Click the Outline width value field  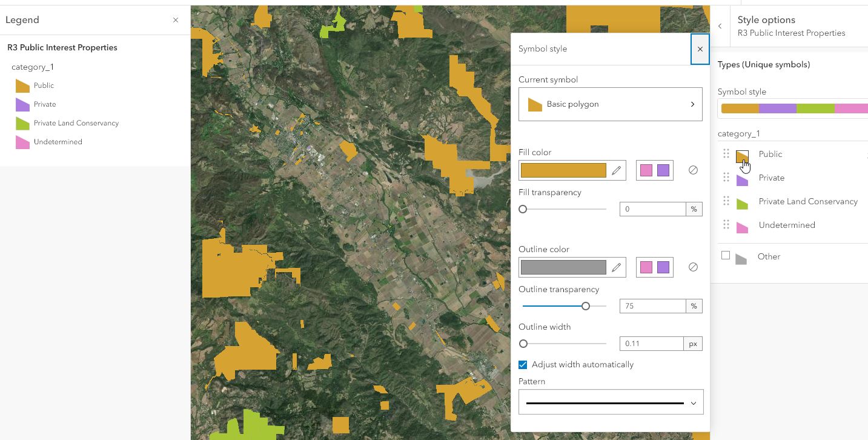tap(652, 344)
